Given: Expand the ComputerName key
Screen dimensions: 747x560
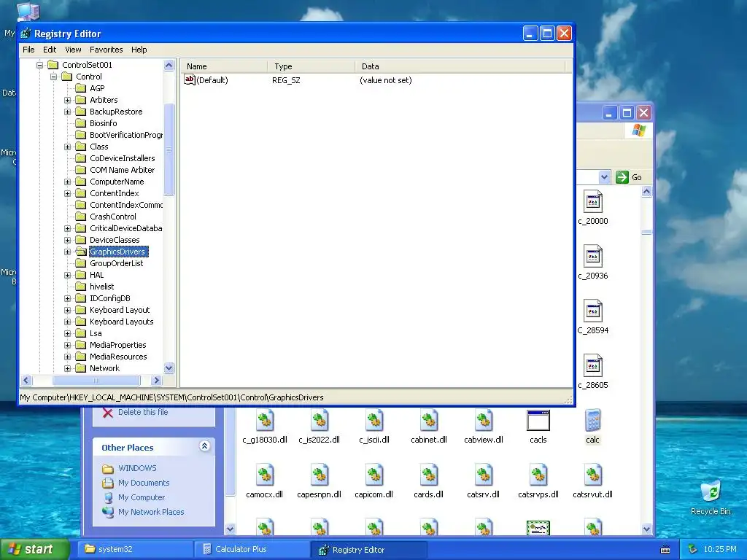Looking at the screenshot, I should (68, 182).
